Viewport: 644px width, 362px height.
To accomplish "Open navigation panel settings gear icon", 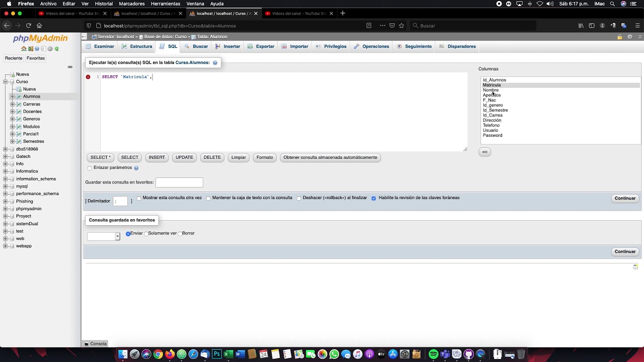I will click(x=50, y=49).
